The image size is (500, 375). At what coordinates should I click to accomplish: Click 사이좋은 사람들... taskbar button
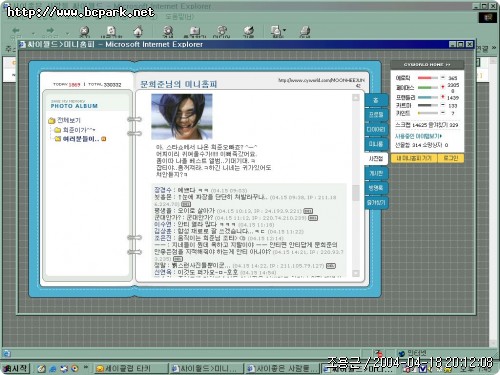point(283,368)
